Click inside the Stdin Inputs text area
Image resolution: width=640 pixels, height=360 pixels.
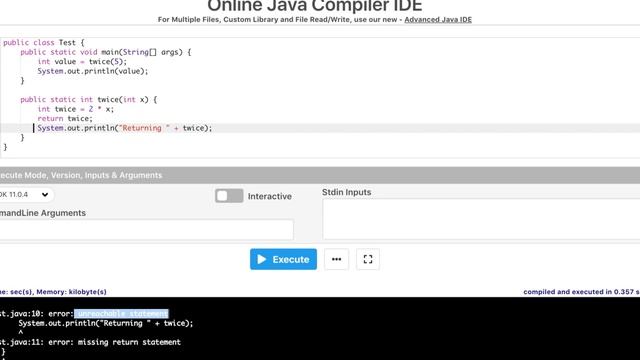[x=481, y=219]
